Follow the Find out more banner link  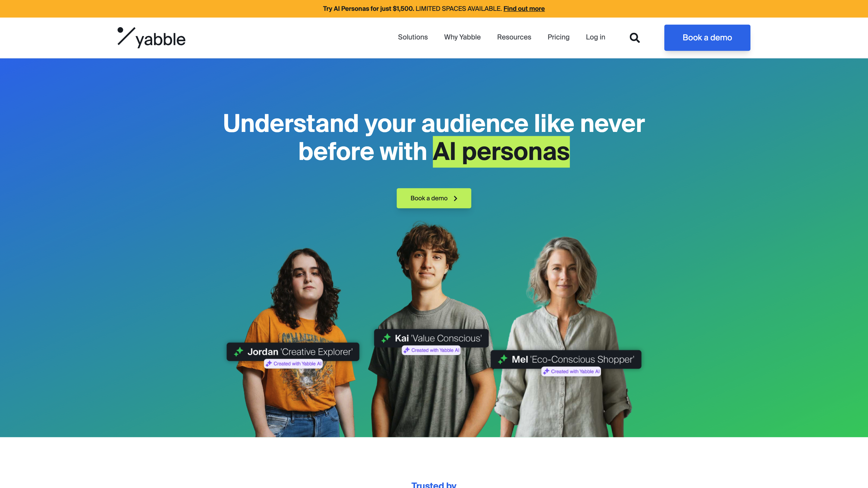(x=524, y=8)
